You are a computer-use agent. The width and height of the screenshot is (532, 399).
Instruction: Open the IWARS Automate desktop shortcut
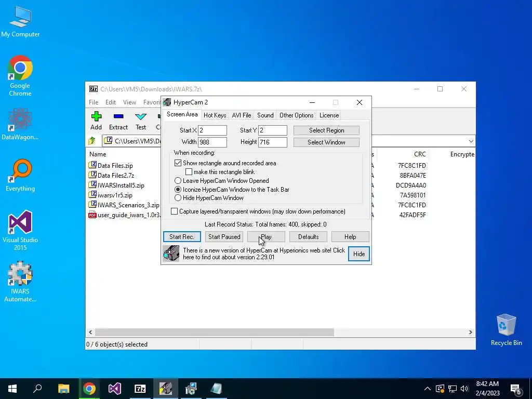click(x=20, y=282)
